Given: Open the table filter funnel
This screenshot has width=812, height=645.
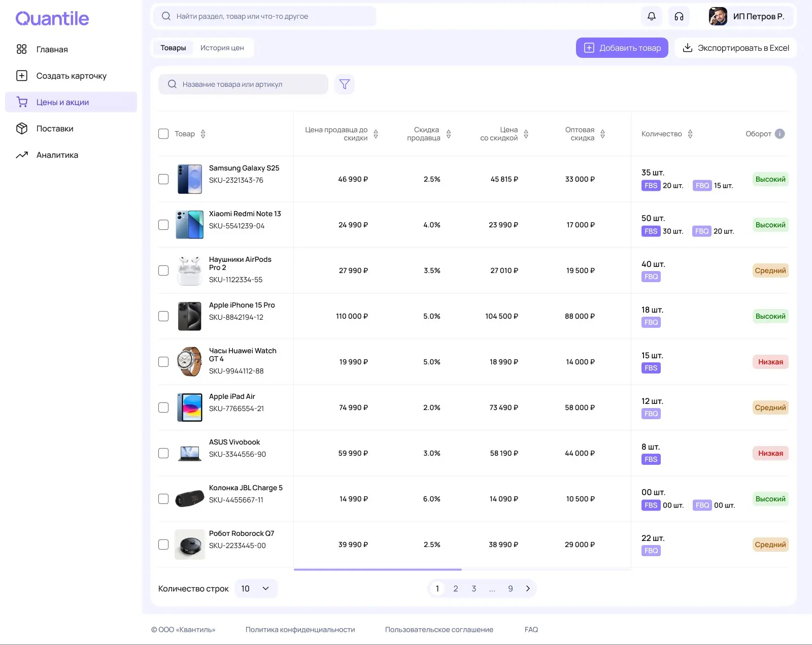Looking at the screenshot, I should pos(345,84).
